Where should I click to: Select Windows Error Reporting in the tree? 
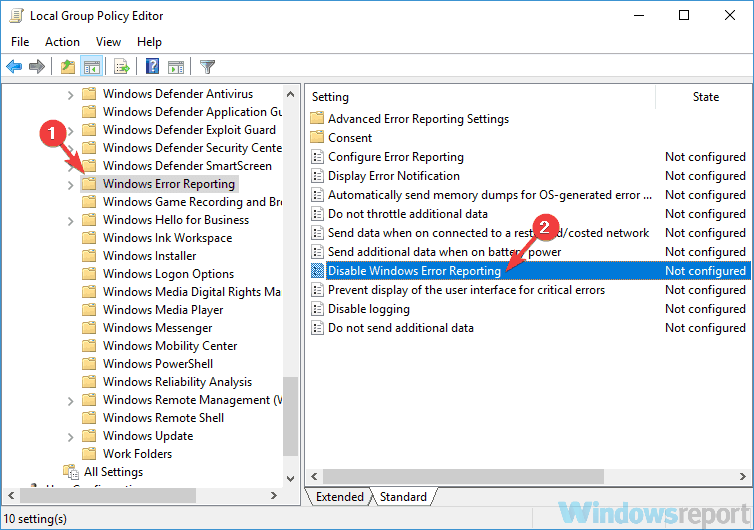pyautogui.click(x=168, y=184)
